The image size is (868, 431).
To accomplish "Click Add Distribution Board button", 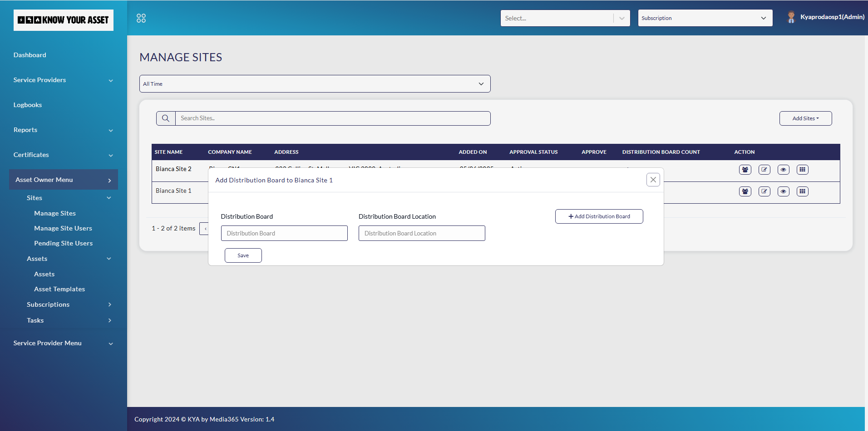I will 599,216.
